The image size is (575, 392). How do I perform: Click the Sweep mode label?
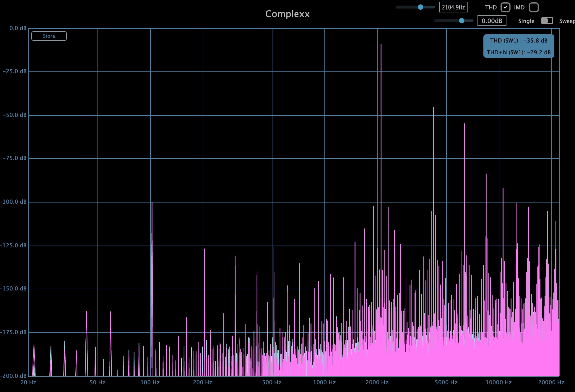click(x=566, y=21)
